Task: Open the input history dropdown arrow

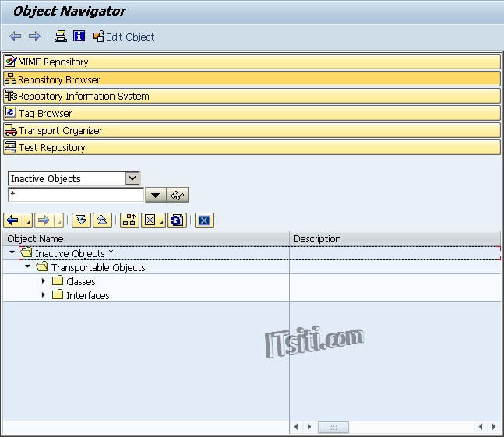Action: click(156, 195)
